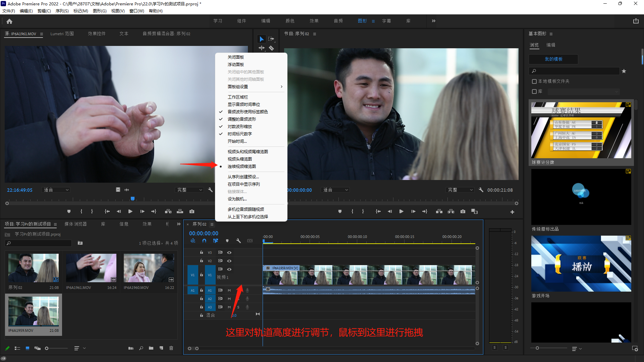Click the Essential Graphics template search field

click(x=574, y=71)
